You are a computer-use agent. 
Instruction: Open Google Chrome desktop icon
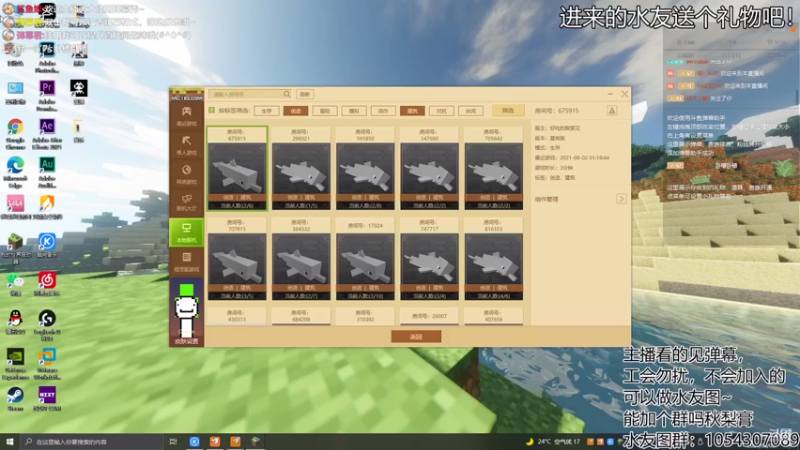click(15, 133)
